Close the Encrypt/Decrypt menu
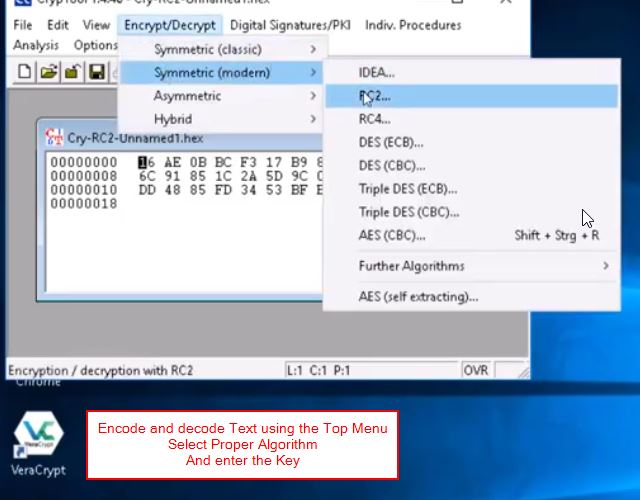 pos(170,25)
